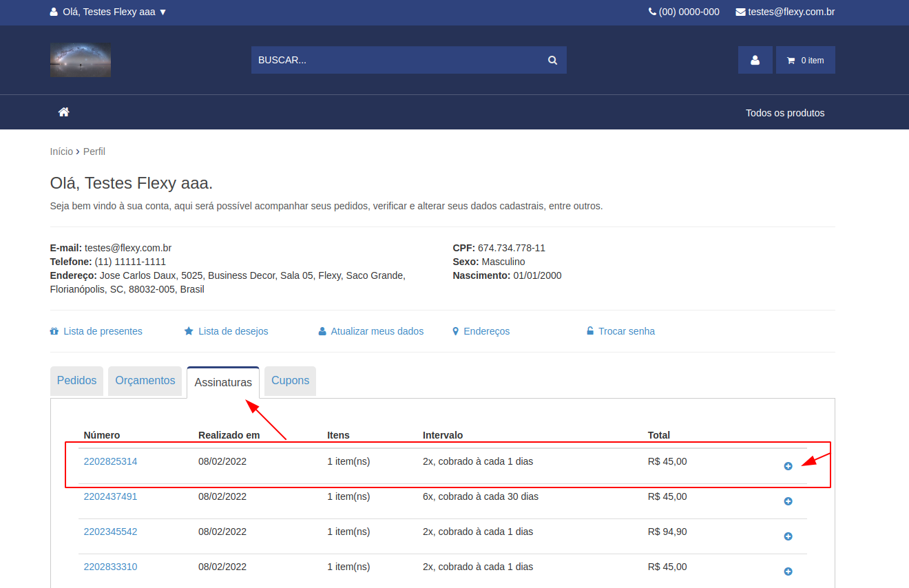Screen dimensions: 909x588
Task: Click the store logo thumbnail
Action: pyautogui.click(x=81, y=60)
